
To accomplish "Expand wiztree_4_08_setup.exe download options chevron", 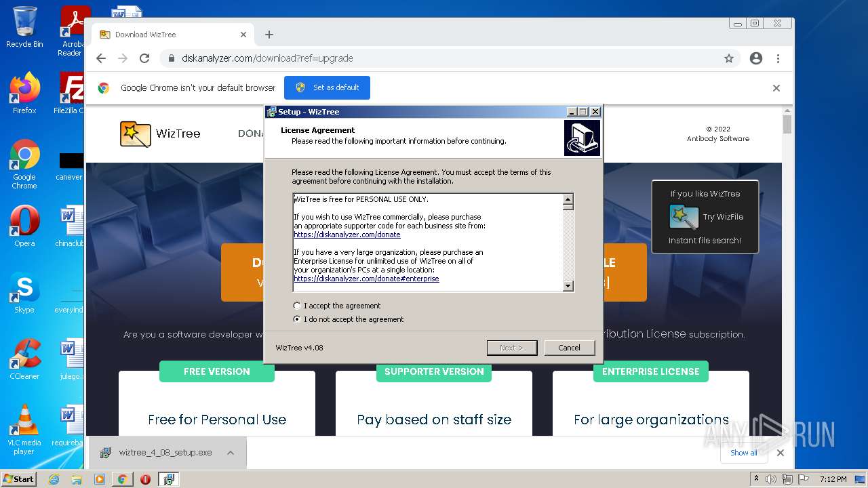I will [x=231, y=453].
